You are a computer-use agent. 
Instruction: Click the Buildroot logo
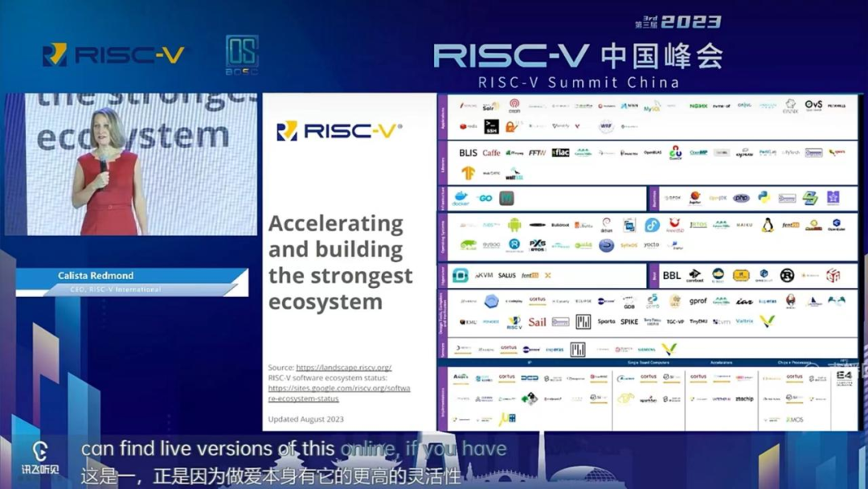[x=560, y=225]
